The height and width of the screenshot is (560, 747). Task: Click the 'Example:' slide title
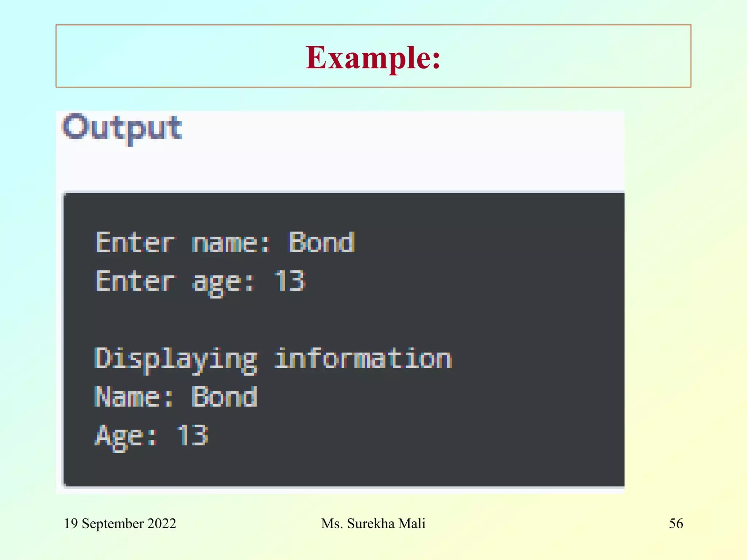pyautogui.click(x=373, y=58)
